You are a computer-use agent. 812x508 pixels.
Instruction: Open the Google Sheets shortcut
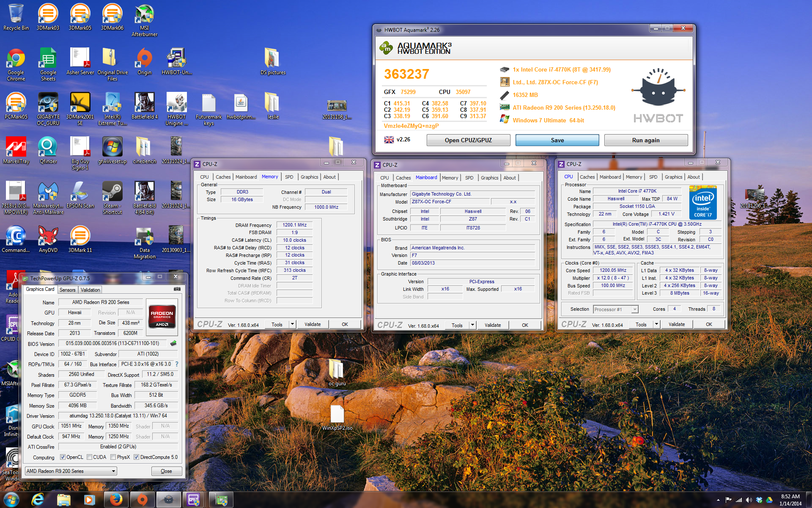(x=48, y=64)
